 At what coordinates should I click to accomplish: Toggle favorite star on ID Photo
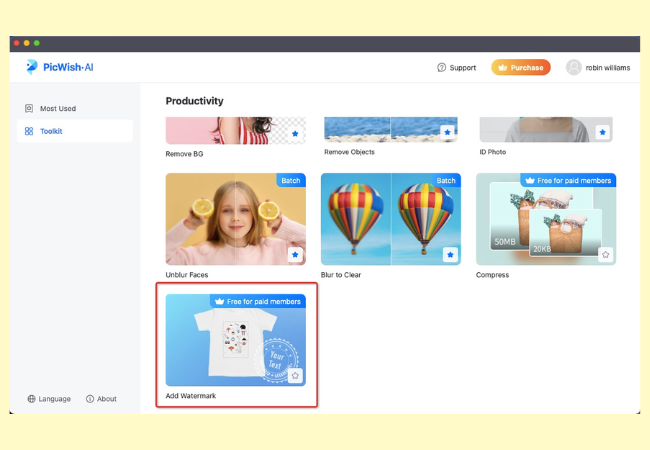coord(602,132)
